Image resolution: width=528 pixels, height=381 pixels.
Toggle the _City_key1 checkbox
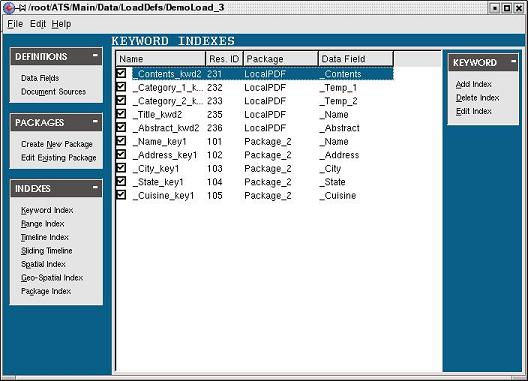click(121, 168)
